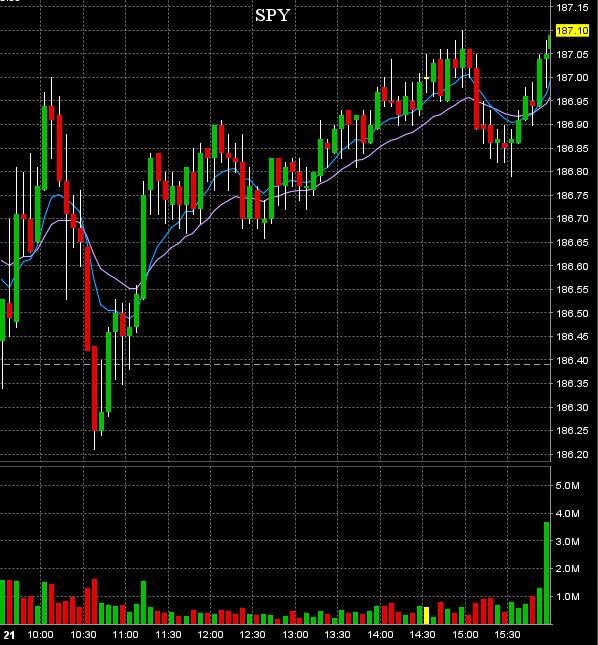Click the 13:30 time axis label
The width and height of the screenshot is (598, 645).
click(x=337, y=635)
